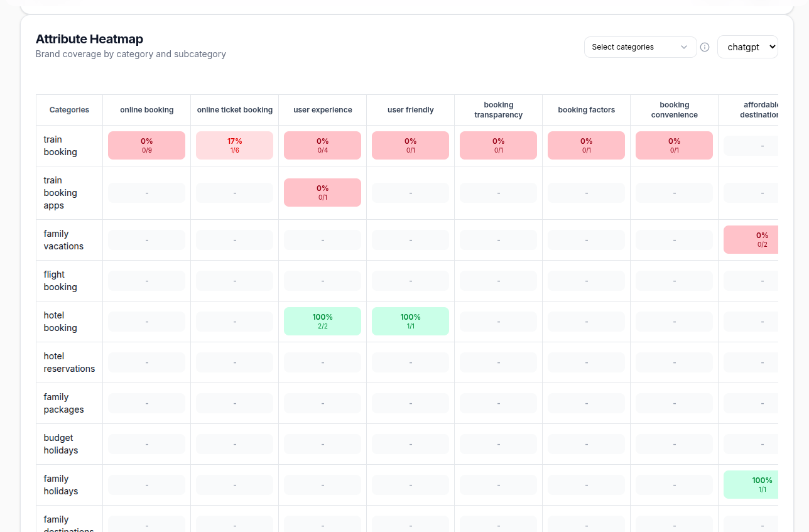Select the flight booking row label
809x532 pixels.
[60, 281]
